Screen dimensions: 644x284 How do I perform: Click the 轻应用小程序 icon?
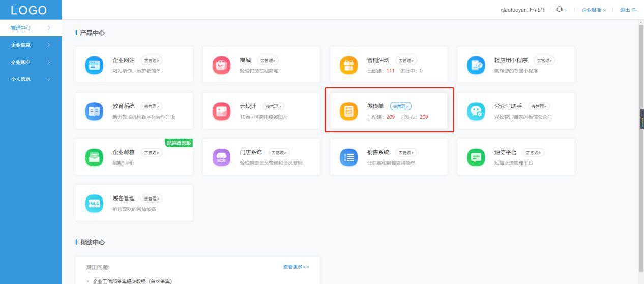[476, 65]
